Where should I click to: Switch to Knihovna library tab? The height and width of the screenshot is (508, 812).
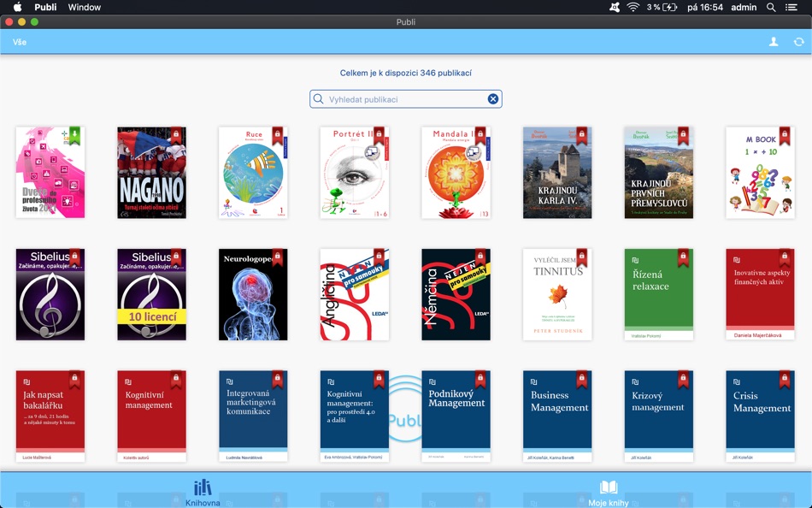point(203,493)
